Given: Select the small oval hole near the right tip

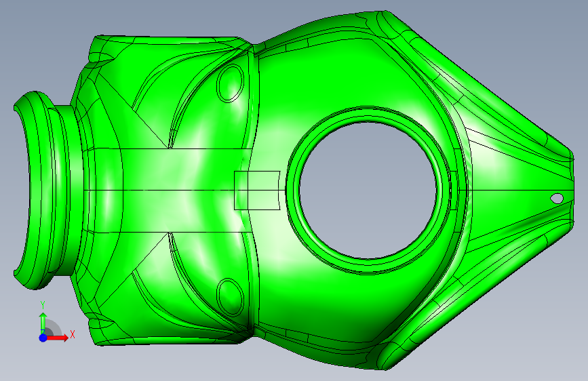Looking at the screenshot, I should coord(557,199).
